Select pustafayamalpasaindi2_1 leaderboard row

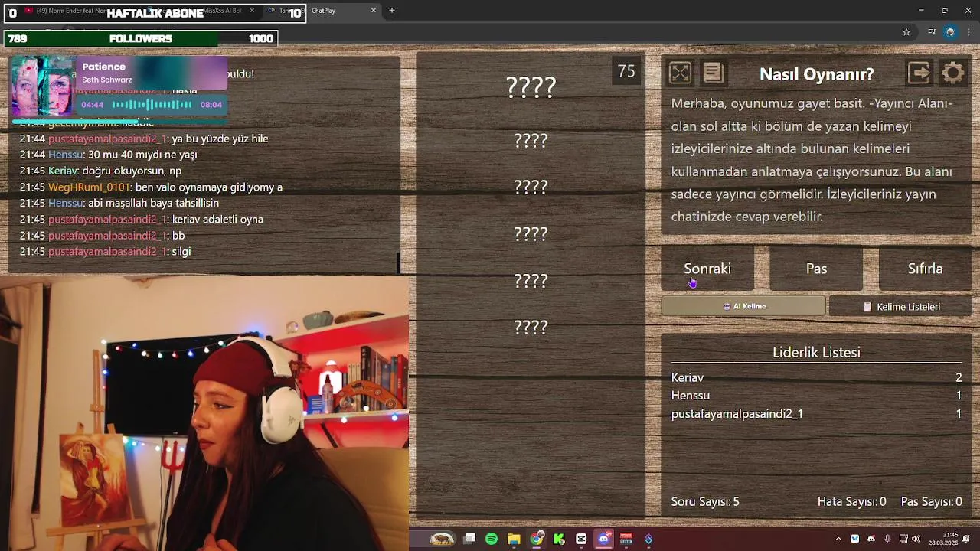tap(816, 414)
